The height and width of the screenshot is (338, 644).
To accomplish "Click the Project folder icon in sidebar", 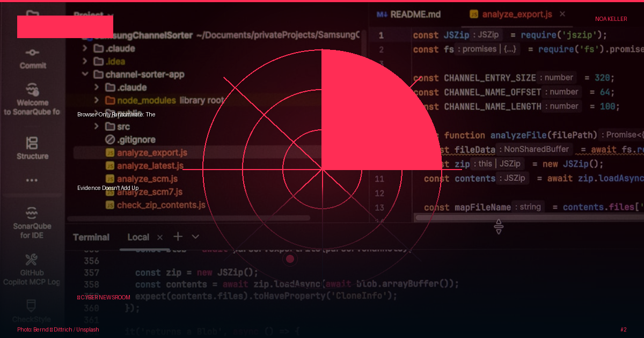I will click(33, 14).
